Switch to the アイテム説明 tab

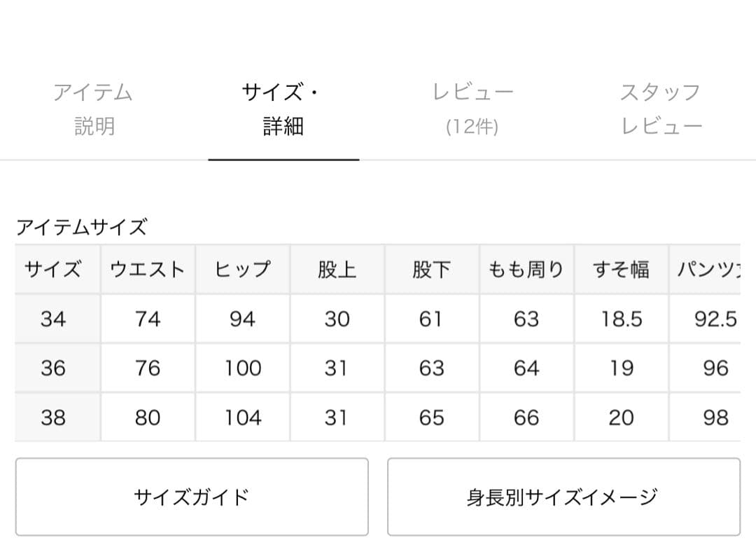pyautogui.click(x=94, y=110)
